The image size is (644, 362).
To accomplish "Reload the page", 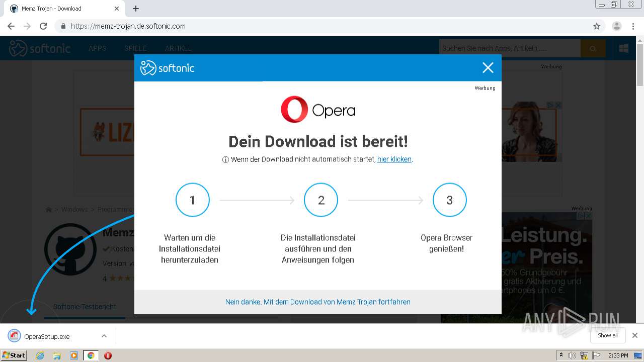I will [43, 26].
